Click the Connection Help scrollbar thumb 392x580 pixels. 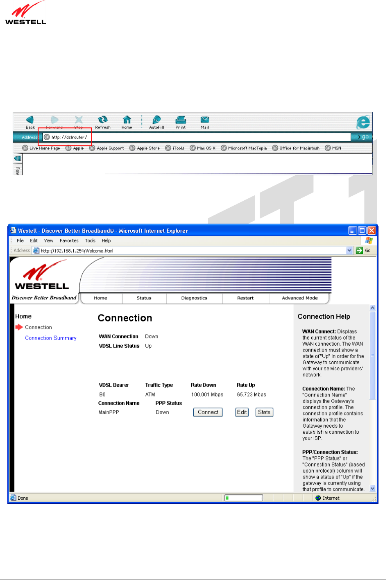click(372, 356)
